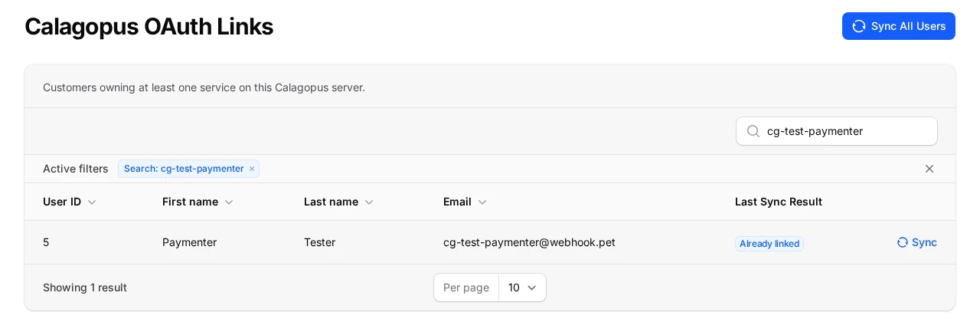Click the Last Sync Result column header
This screenshot has width=980, height=322.
coord(779,202)
